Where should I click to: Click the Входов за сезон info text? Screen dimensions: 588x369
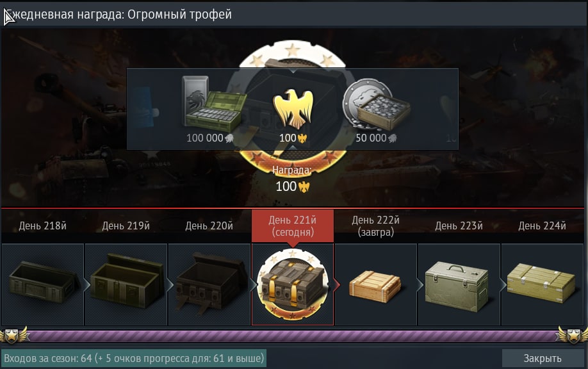pos(134,358)
